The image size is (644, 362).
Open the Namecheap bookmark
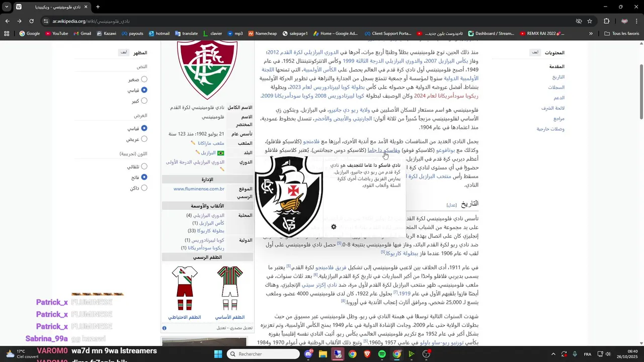tap(262, 34)
